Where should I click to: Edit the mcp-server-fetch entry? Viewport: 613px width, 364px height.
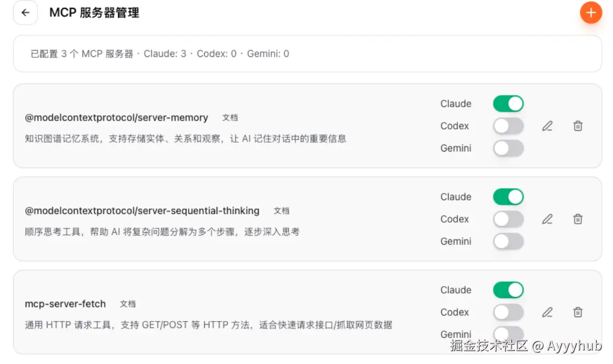pos(547,312)
